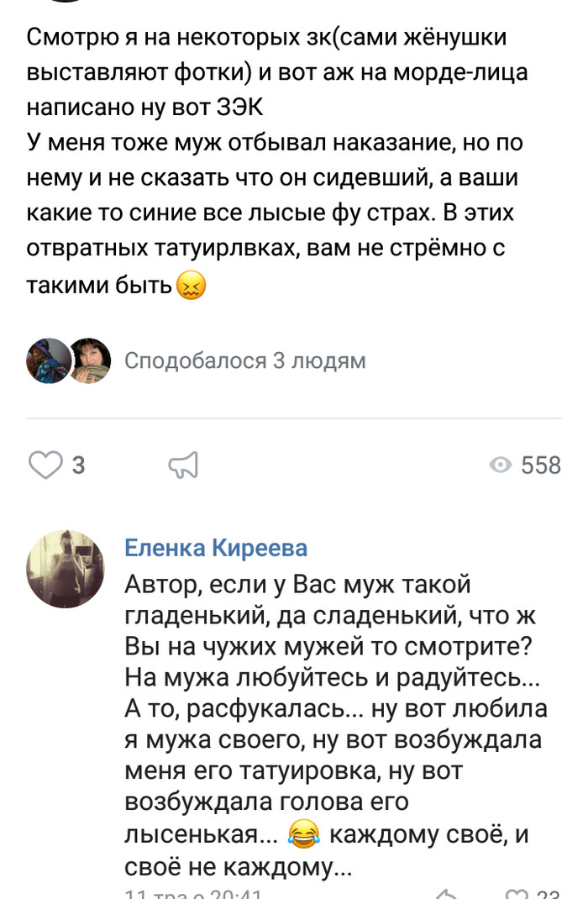Open the "Сподобалося 3 людям" likes list

tap(244, 361)
